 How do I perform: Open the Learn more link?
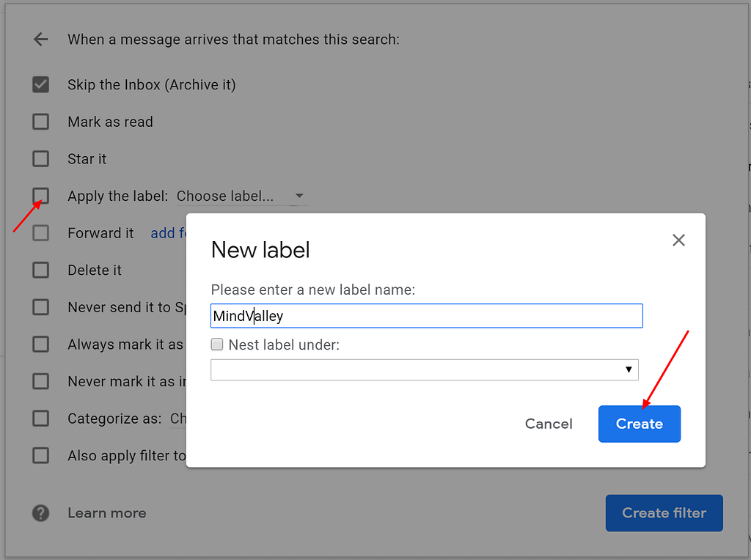tap(107, 513)
